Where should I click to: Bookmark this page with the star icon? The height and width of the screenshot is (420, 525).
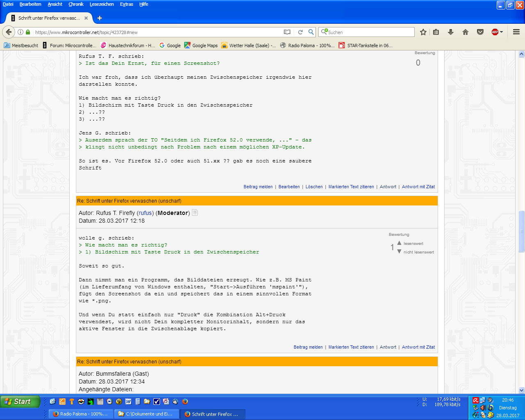pos(423,32)
